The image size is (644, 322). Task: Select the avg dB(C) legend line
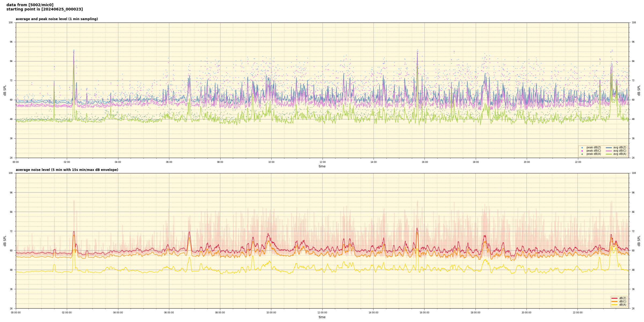click(x=609, y=151)
